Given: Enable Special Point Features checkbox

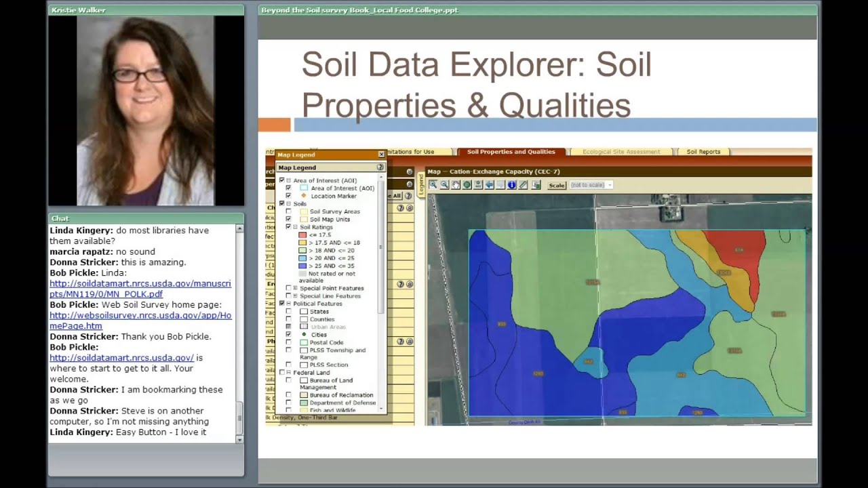Looking at the screenshot, I should click(x=288, y=288).
